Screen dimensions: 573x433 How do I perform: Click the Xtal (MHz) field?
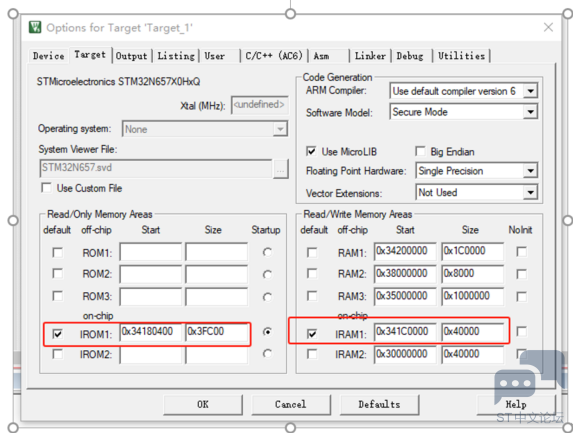(259, 105)
